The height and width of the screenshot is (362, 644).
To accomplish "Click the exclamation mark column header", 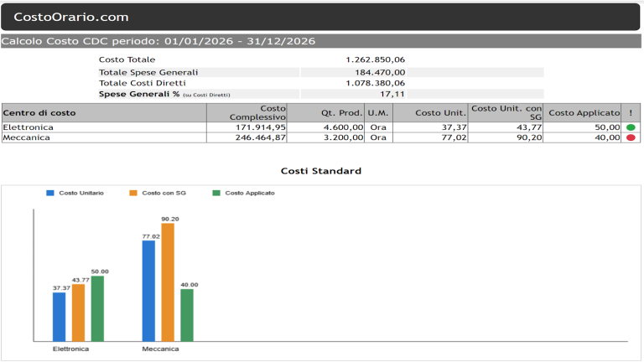I will coord(631,112).
